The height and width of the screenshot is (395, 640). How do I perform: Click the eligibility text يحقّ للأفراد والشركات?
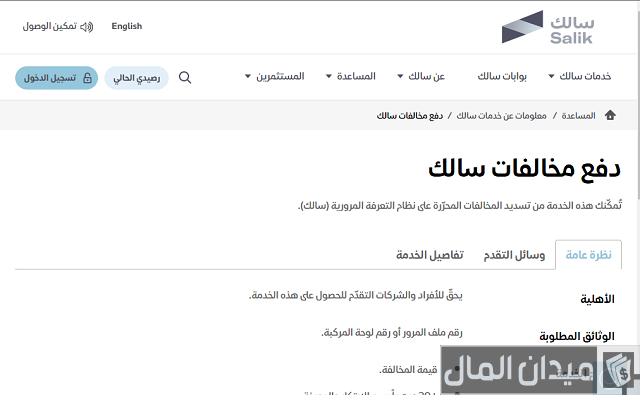click(x=356, y=295)
